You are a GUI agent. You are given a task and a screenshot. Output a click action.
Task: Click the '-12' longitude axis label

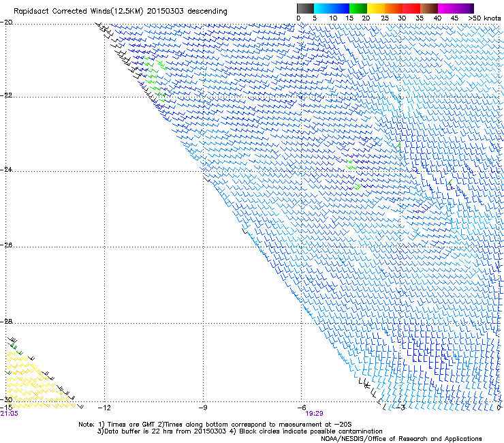104,408
